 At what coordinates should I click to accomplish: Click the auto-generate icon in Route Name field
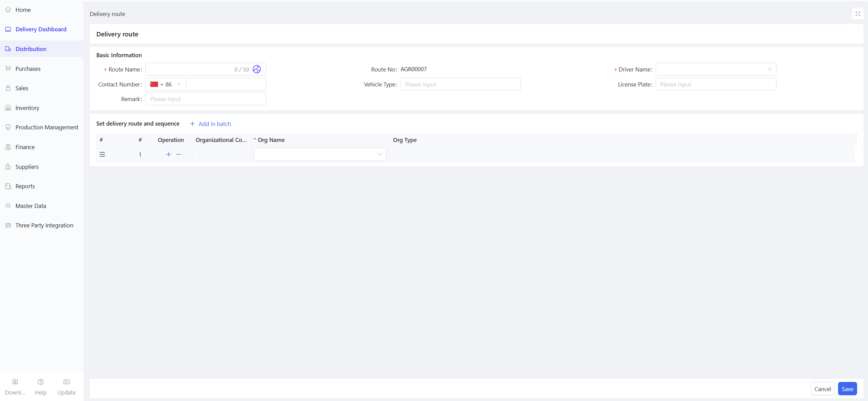tap(257, 69)
